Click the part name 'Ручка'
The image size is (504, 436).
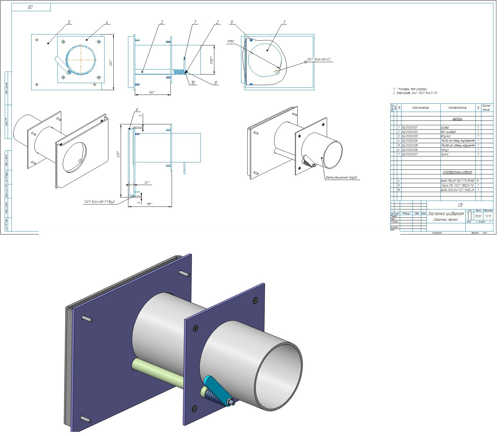coord(444,154)
